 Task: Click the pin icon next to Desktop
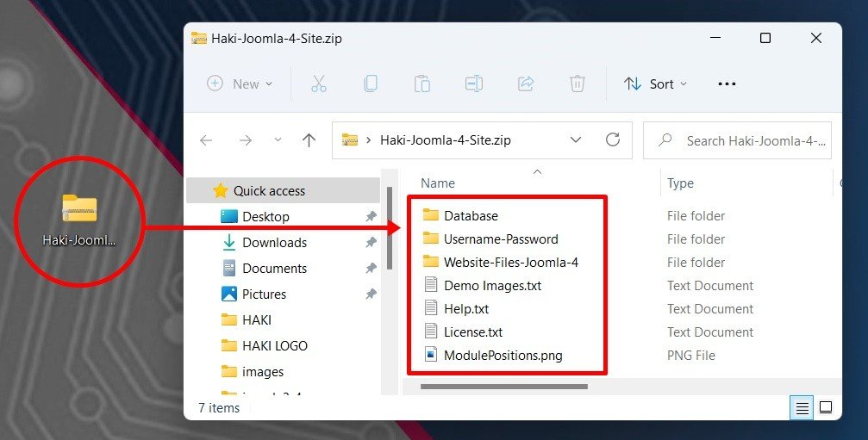tap(371, 217)
